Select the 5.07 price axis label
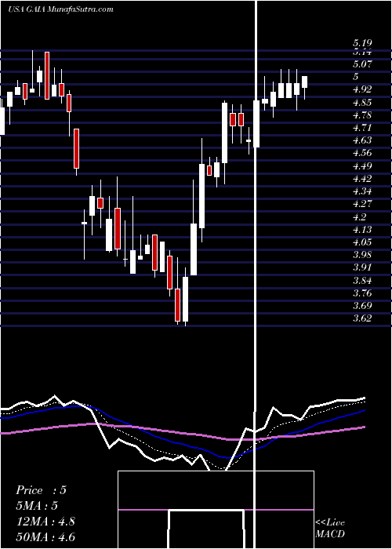 (x=362, y=64)
